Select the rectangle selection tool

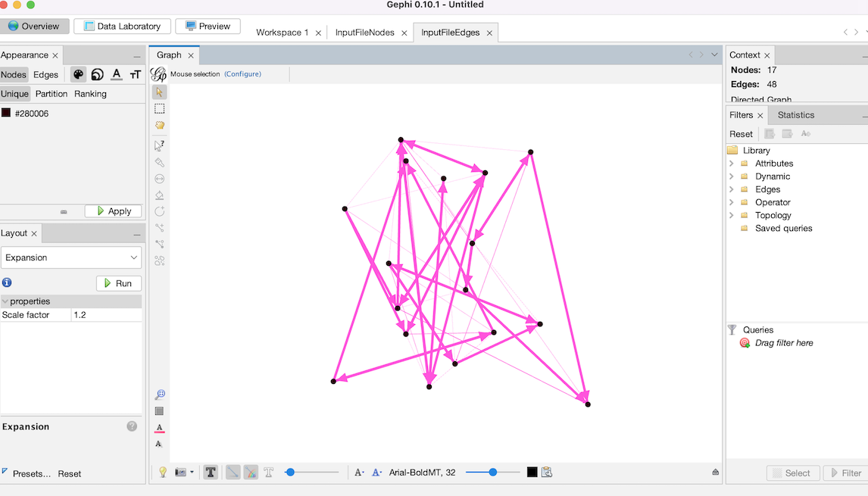[159, 108]
